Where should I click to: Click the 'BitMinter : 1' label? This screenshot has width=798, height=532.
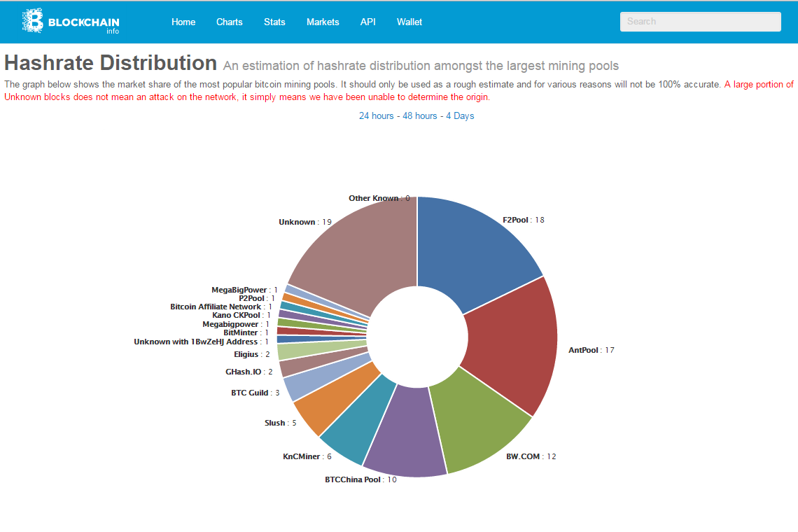click(x=246, y=333)
